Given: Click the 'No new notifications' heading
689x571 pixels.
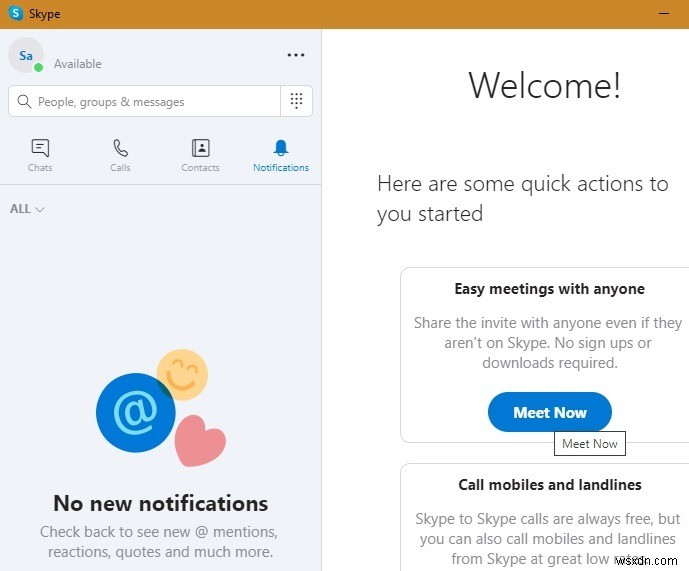Looking at the screenshot, I should pos(160,503).
